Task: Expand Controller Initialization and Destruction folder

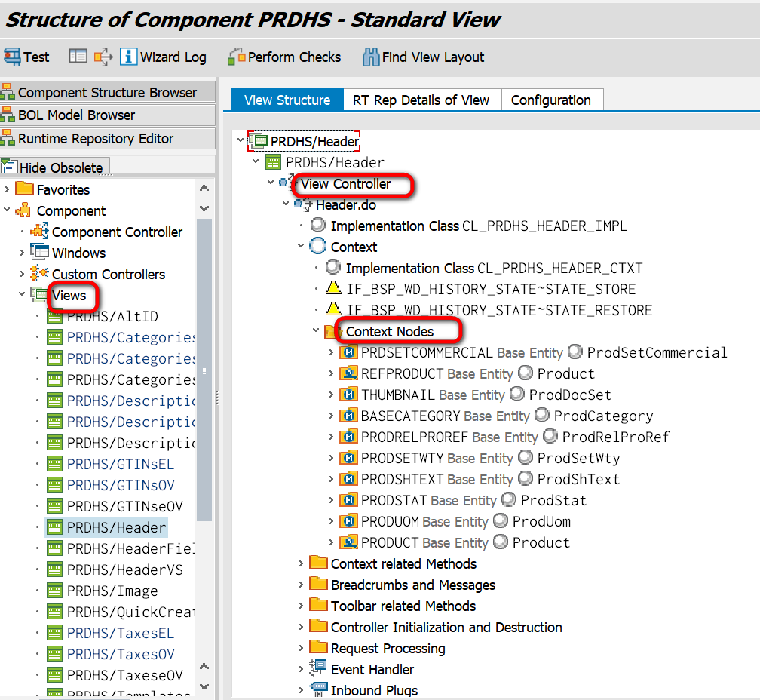Action: point(301,627)
